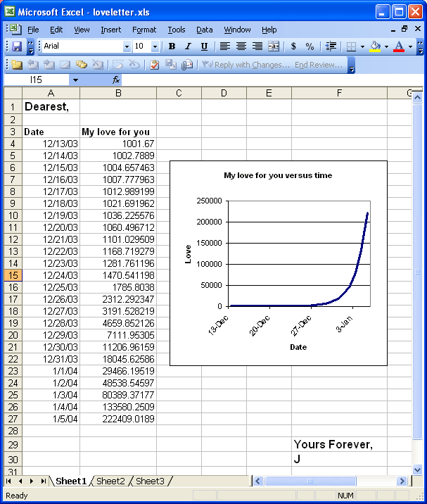Click the Insert Function fx icon

coord(117,80)
